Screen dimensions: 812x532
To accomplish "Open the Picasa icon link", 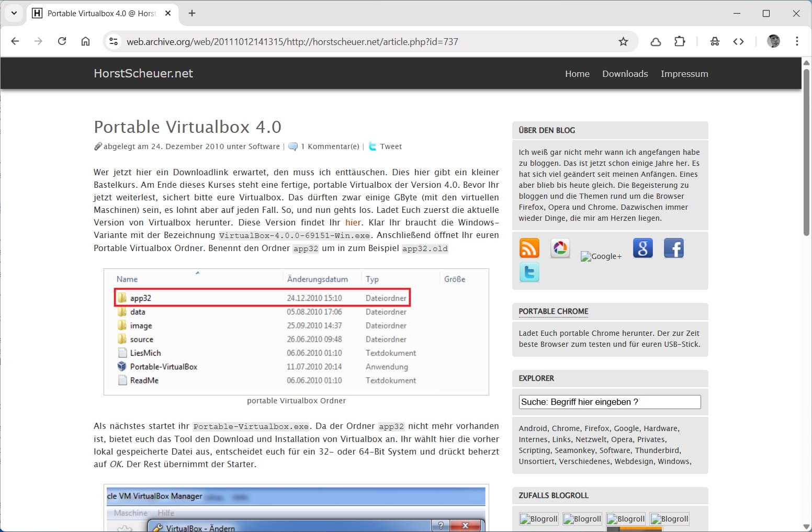I will point(560,248).
